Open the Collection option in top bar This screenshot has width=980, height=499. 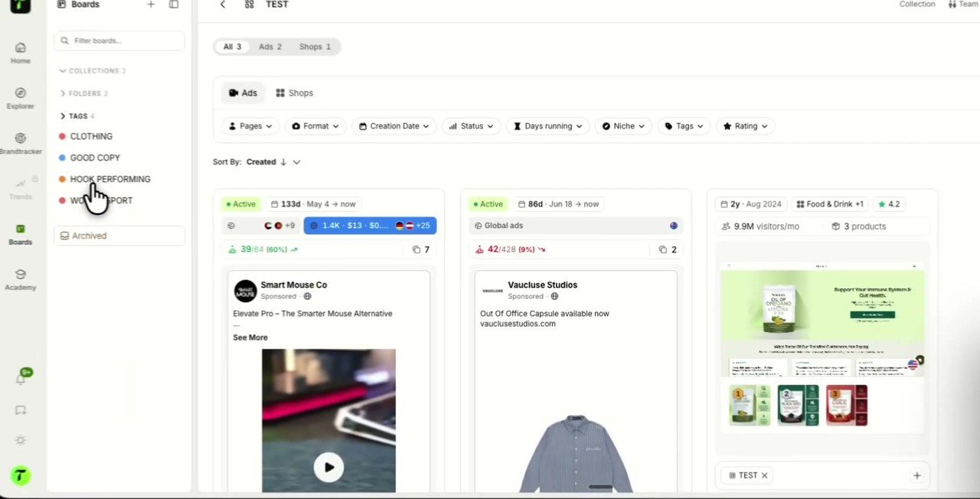[x=917, y=5]
